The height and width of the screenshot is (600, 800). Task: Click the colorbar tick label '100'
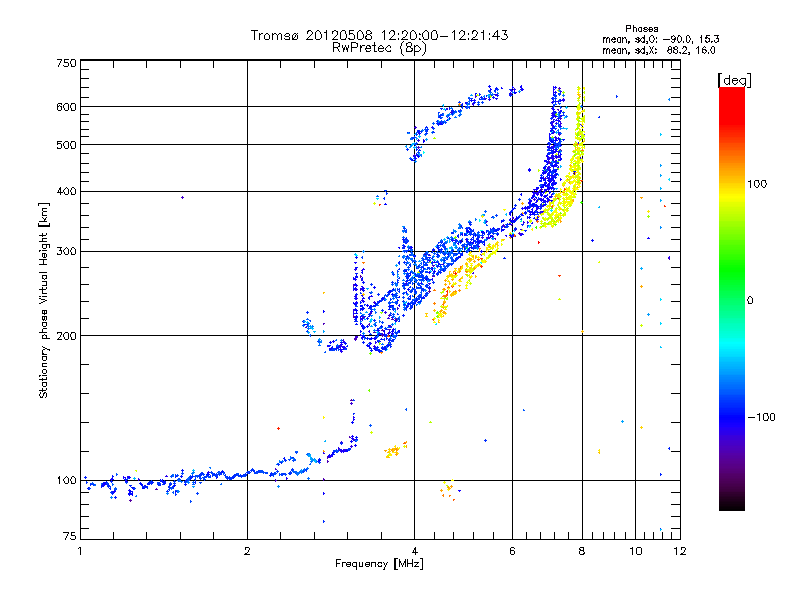tap(757, 184)
